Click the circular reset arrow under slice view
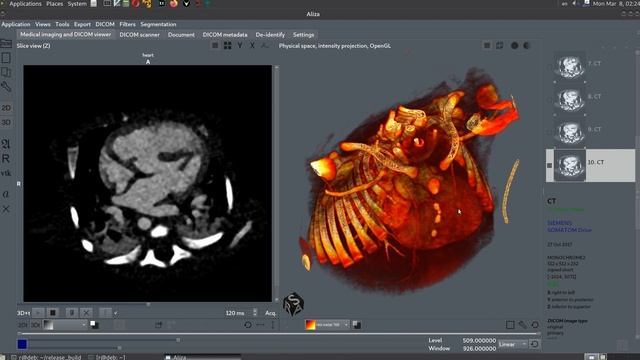Screen dimensions: 640x360 (248, 325)
